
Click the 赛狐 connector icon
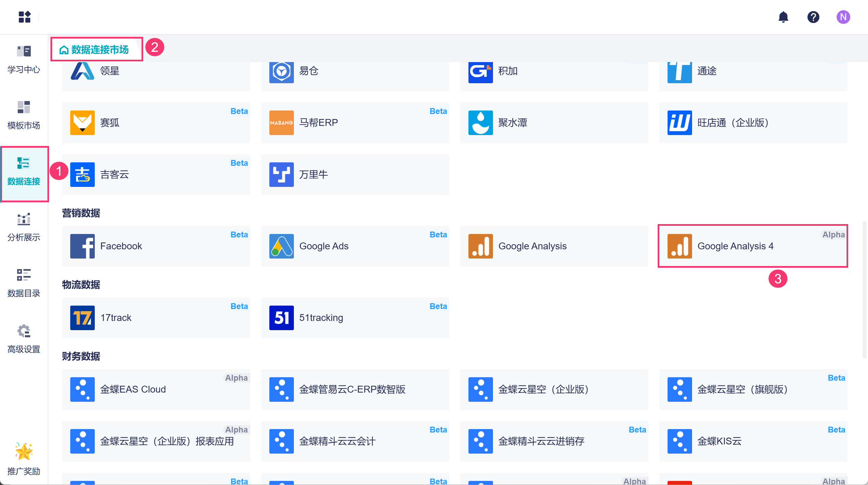coord(83,123)
